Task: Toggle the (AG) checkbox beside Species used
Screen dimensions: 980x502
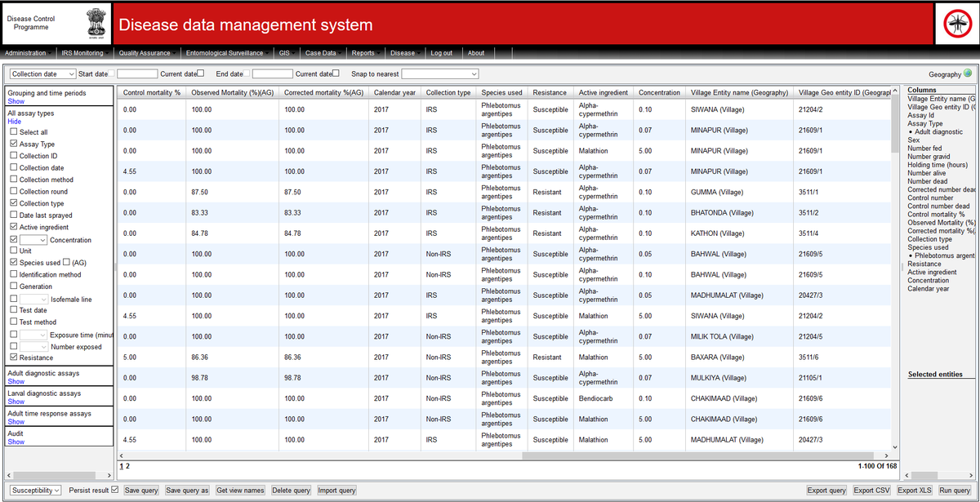Action: [67, 263]
